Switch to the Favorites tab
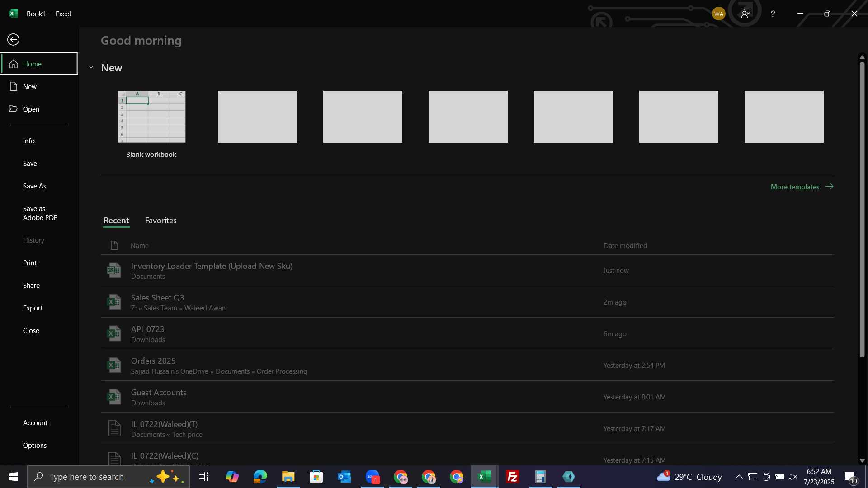Viewport: 868px width, 488px height. tap(161, 221)
